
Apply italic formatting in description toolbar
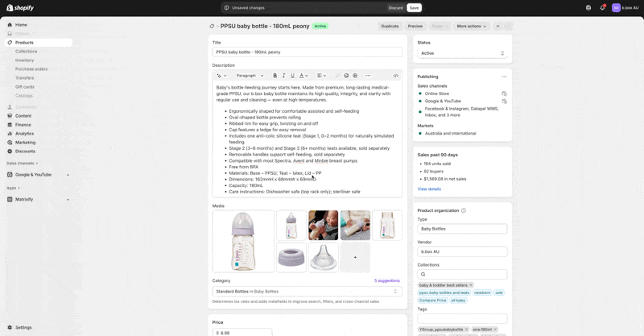283,76
